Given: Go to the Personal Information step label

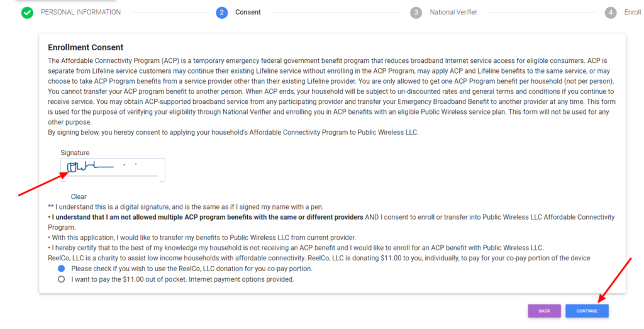Looking at the screenshot, I should [x=80, y=12].
